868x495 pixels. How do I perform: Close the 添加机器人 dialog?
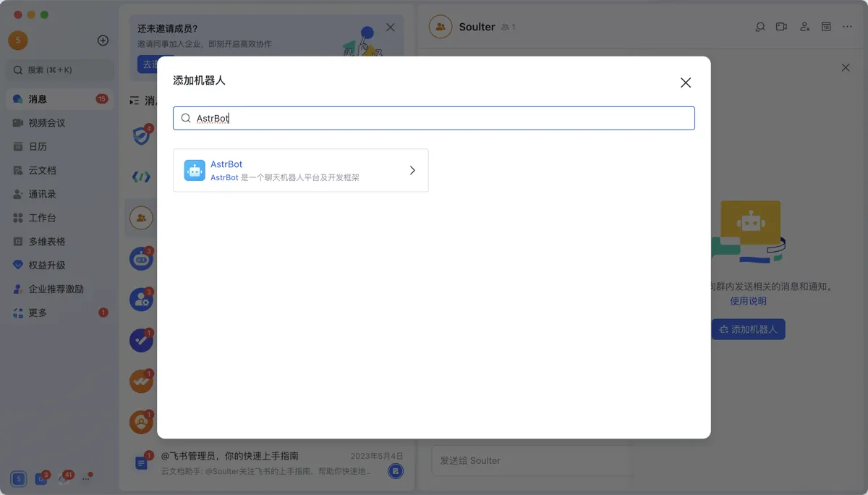686,82
